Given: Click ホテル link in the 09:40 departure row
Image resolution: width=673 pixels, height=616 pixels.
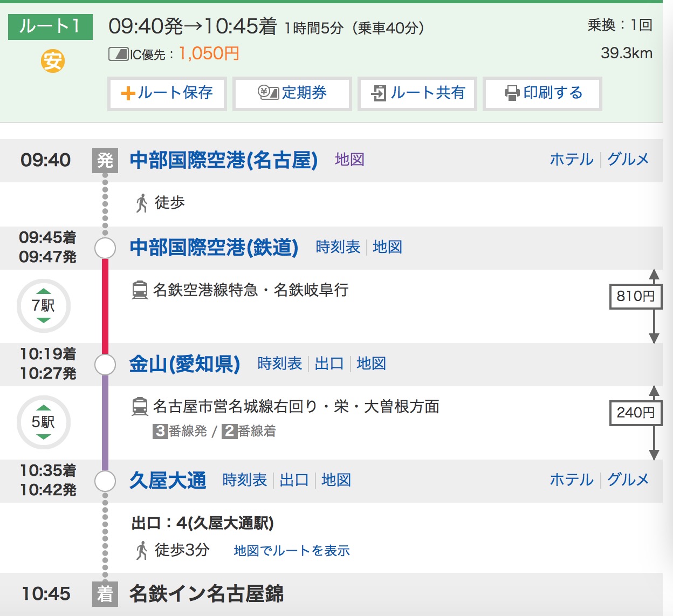Looking at the screenshot, I should tap(572, 159).
